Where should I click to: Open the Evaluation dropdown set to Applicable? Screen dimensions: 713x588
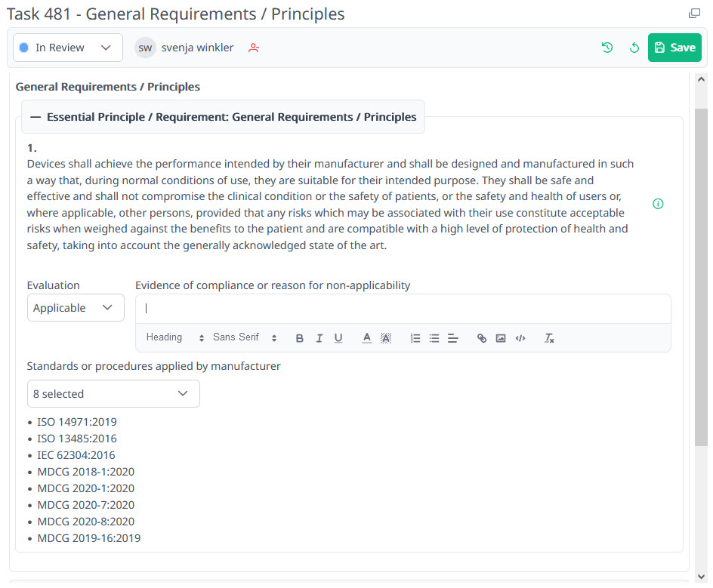click(75, 308)
